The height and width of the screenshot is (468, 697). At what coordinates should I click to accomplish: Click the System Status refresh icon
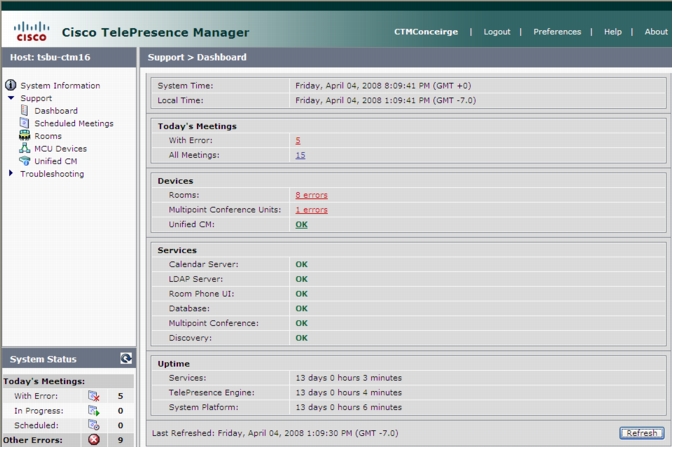pyautogui.click(x=126, y=358)
